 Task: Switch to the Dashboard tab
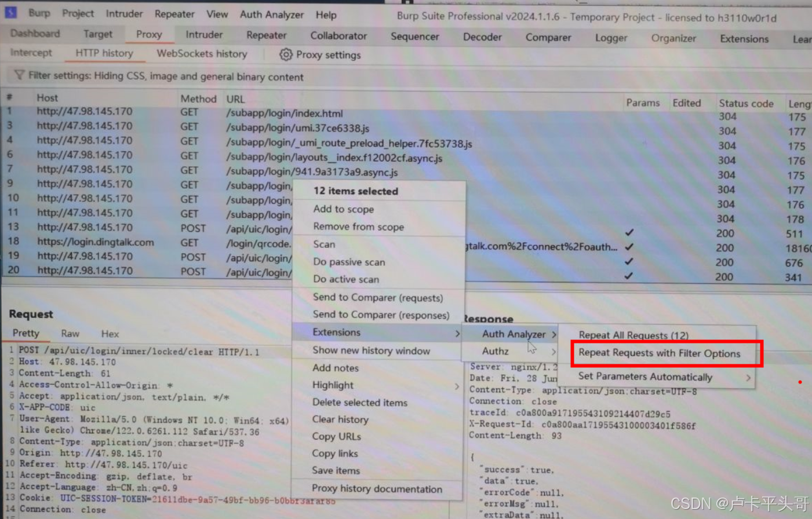coord(35,34)
